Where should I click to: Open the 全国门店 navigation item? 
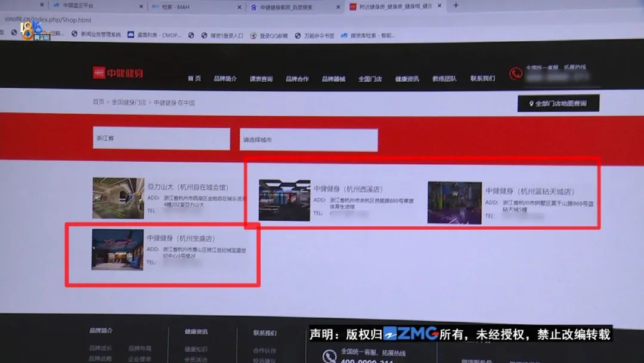pyautogui.click(x=370, y=79)
